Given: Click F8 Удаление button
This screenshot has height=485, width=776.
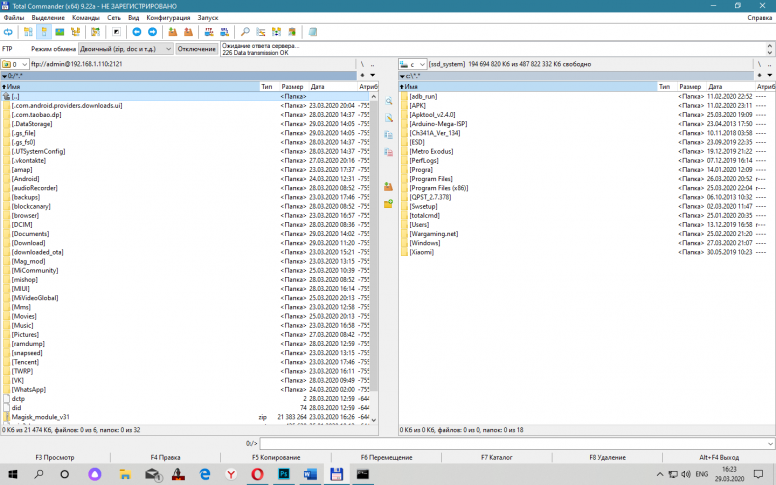Looking at the screenshot, I should (x=607, y=457).
